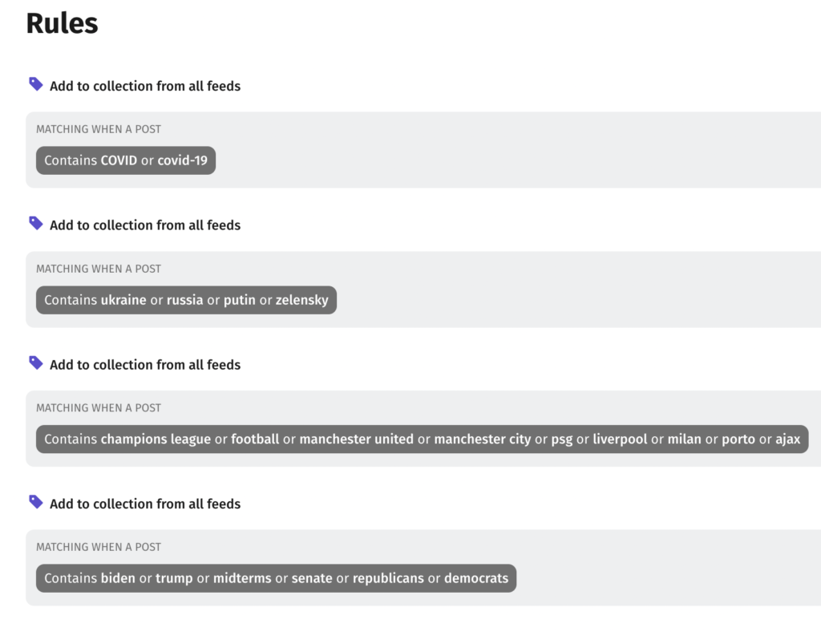Click 'MATCHING WHEN A POST' label in ukraine rule
Screen dimensions: 821x644
point(99,269)
